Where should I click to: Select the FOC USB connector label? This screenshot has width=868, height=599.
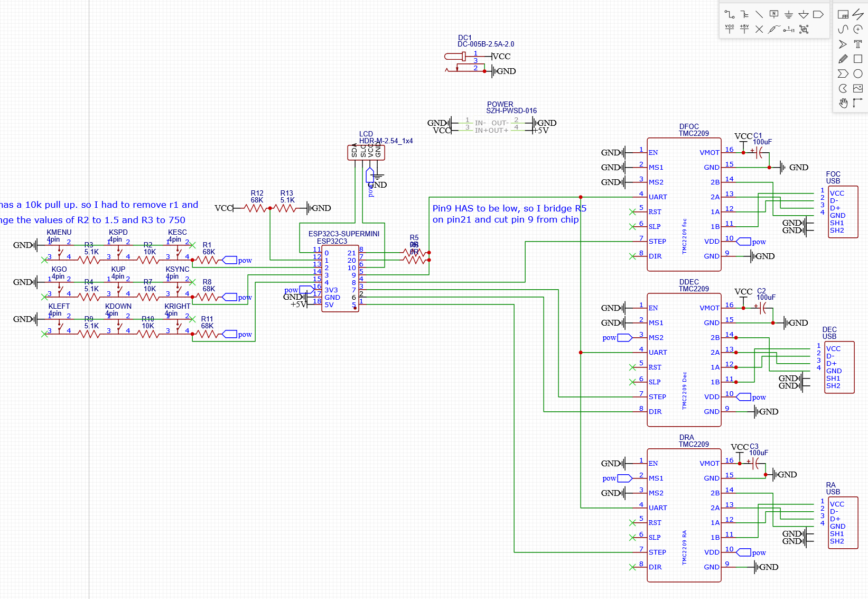(x=833, y=178)
